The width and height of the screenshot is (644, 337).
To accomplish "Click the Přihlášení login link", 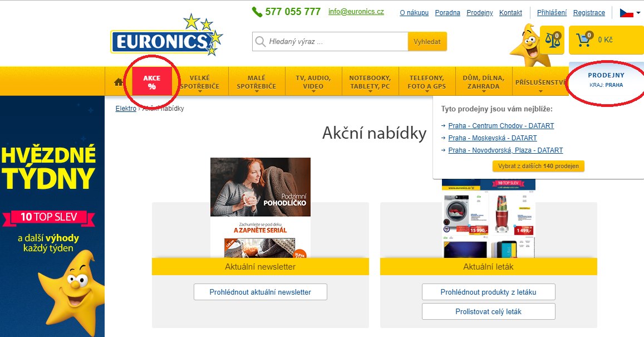I will click(x=552, y=13).
